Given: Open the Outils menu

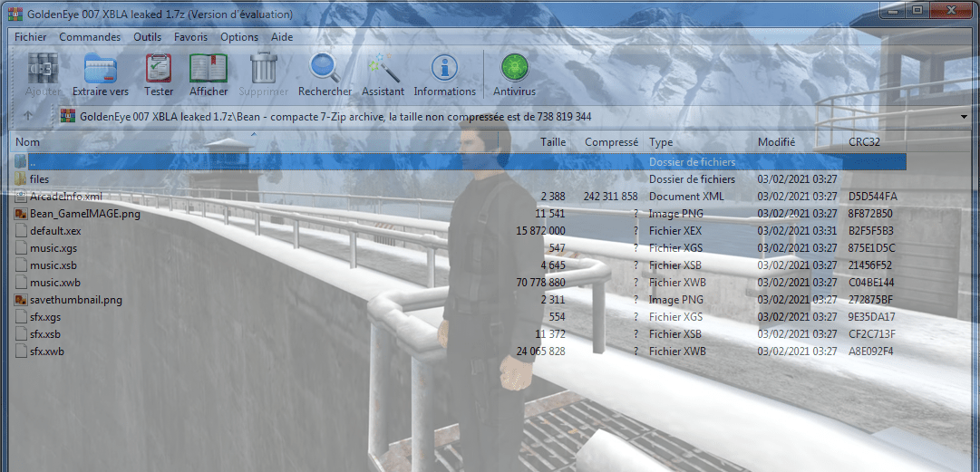Looking at the screenshot, I should click(148, 37).
